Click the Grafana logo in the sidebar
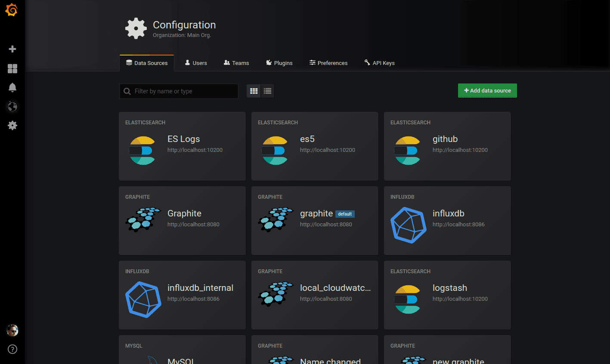 coord(12,10)
